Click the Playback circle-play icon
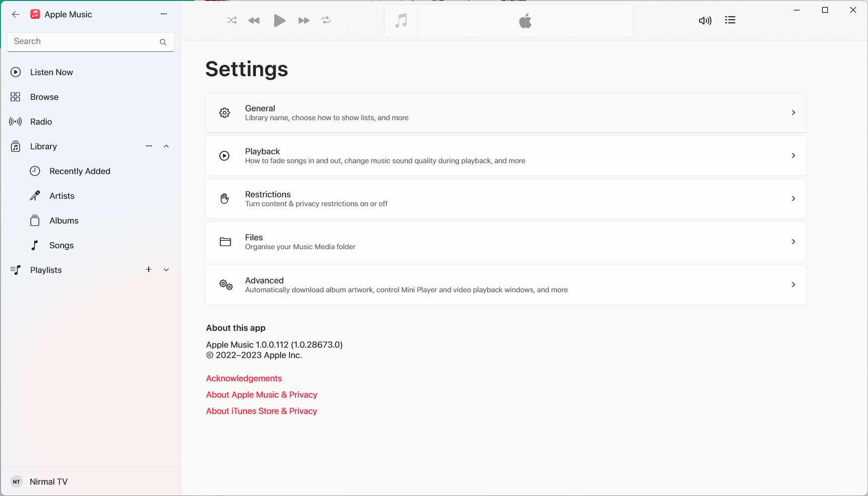Viewport: 868px width, 496px height. (x=225, y=156)
